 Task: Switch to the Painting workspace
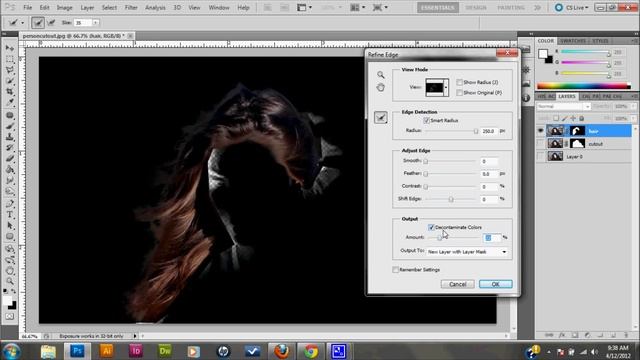[511, 7]
